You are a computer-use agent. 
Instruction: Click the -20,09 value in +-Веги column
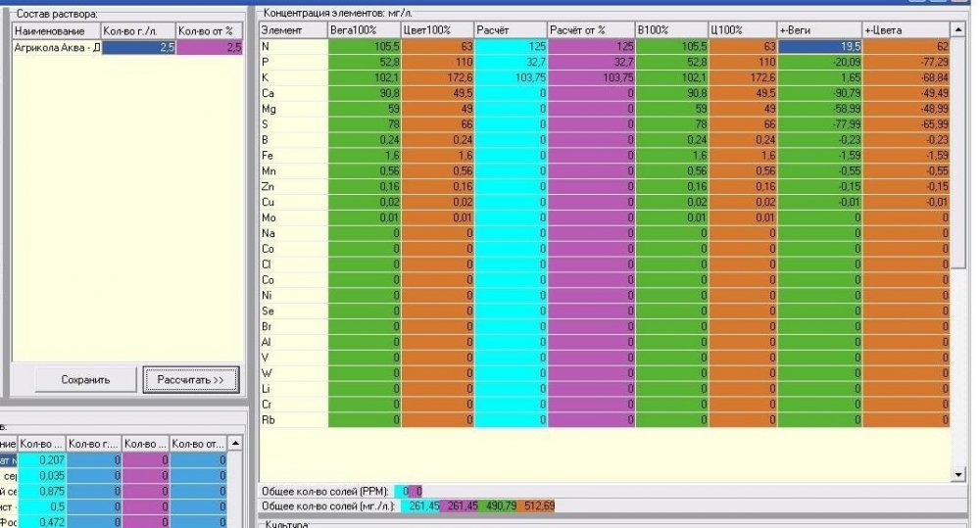click(x=820, y=62)
